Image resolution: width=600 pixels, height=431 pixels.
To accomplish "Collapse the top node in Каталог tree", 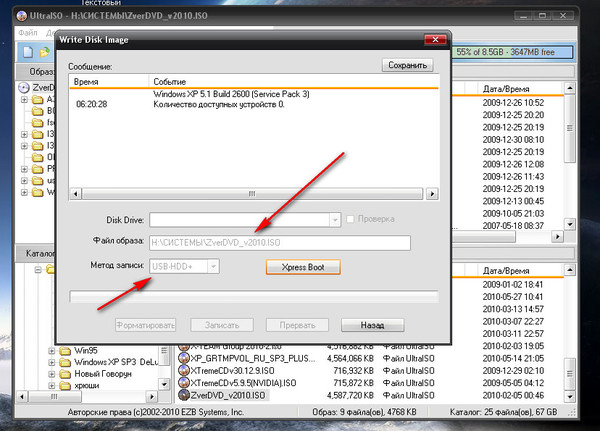I will point(38,270).
